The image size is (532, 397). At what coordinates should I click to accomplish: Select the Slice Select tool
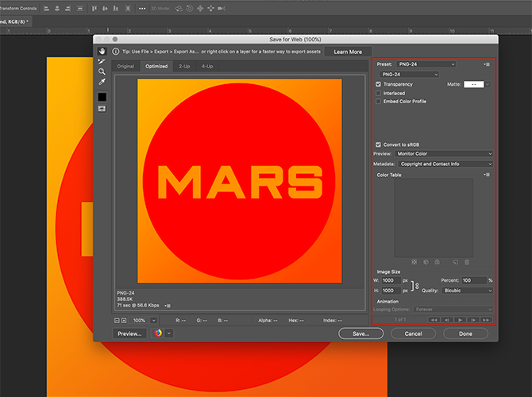pyautogui.click(x=102, y=61)
